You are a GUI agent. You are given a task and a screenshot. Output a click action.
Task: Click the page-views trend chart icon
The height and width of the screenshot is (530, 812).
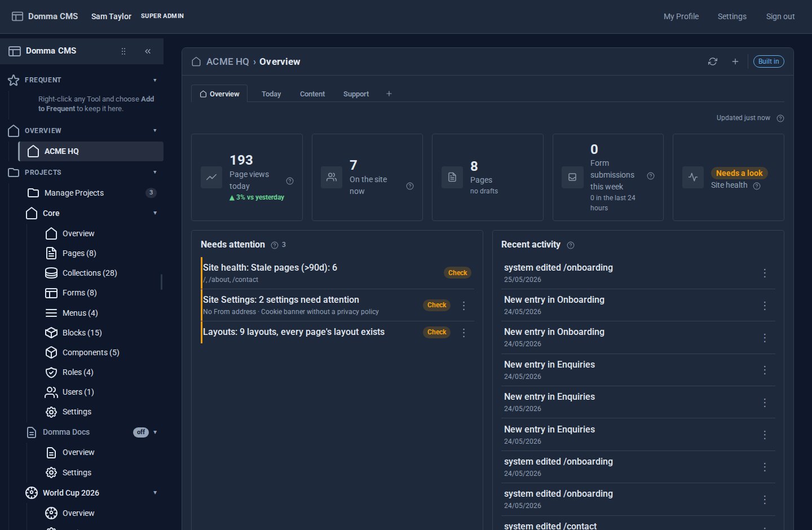click(211, 177)
